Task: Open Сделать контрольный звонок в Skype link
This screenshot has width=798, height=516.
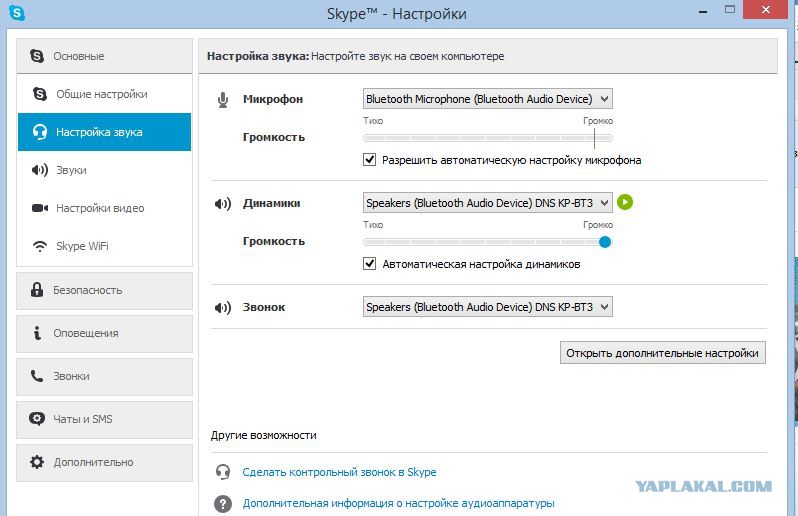Action: 339,472
